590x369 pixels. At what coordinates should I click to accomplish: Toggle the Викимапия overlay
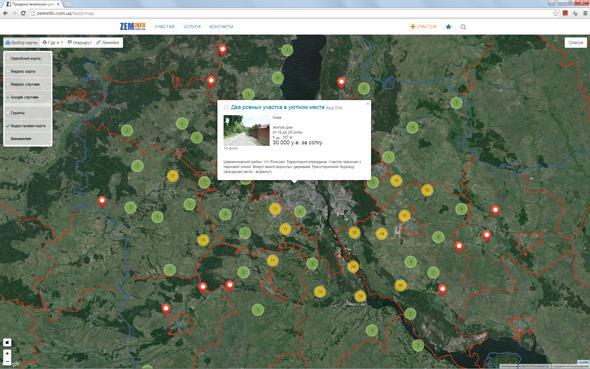[27, 138]
